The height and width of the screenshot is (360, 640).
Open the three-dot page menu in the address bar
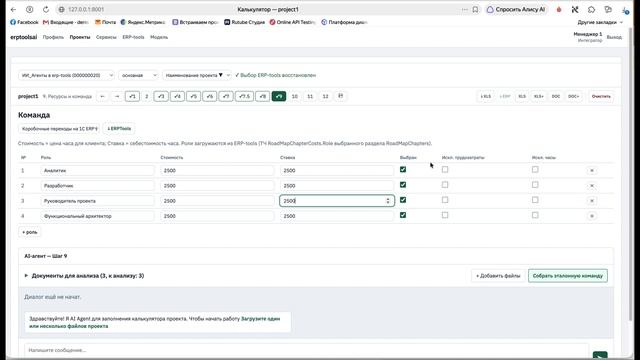click(x=464, y=9)
